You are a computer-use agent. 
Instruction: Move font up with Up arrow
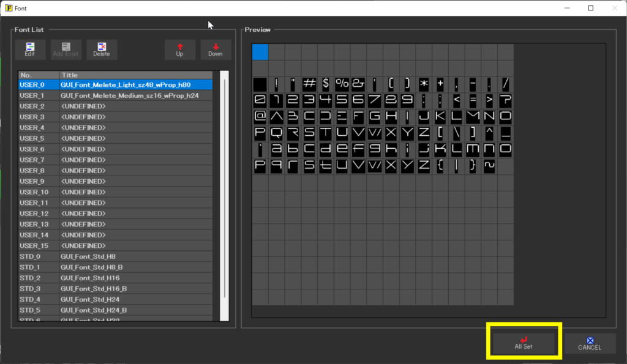pos(180,50)
